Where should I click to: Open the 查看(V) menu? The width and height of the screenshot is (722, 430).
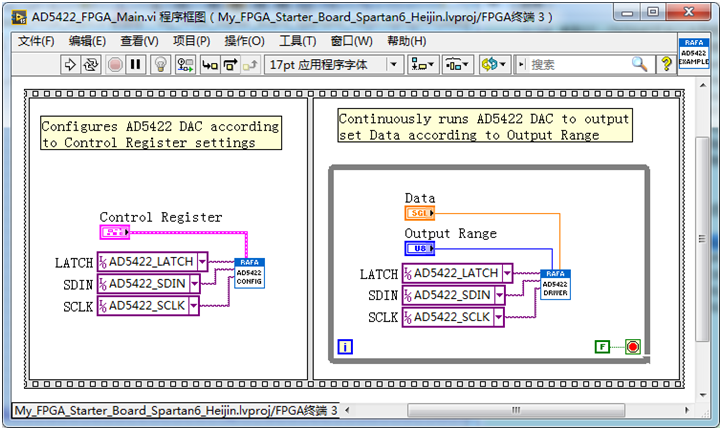(x=139, y=41)
